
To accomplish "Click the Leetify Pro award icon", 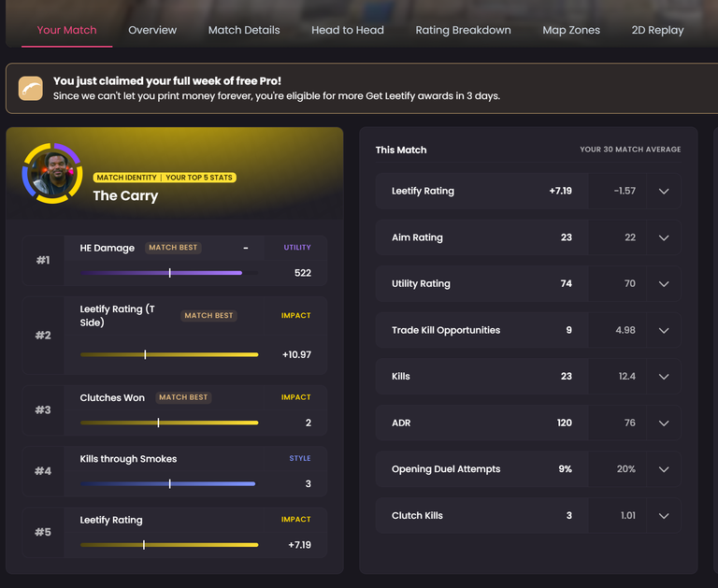I will 31,89.
